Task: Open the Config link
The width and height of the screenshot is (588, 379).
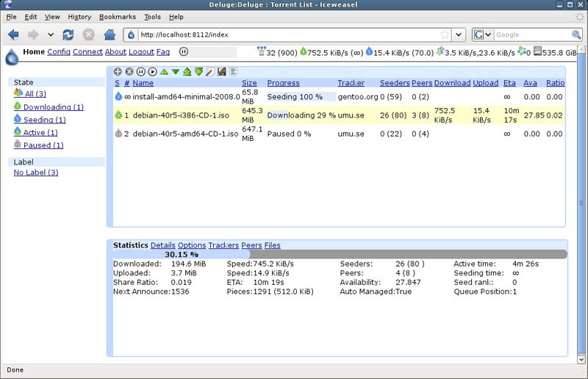Action: point(59,51)
